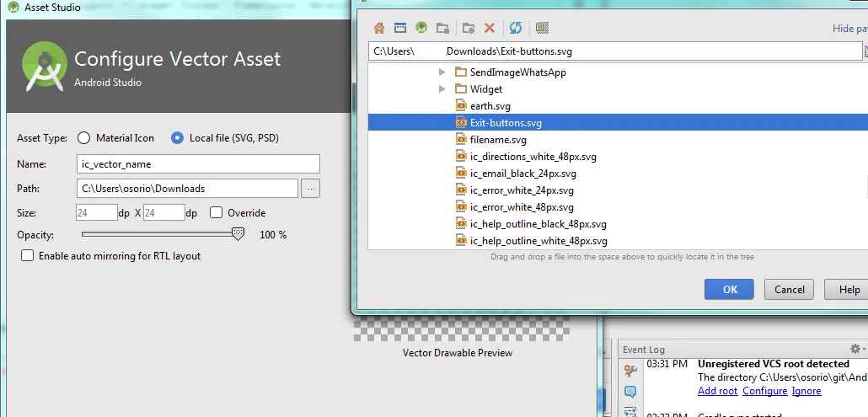This screenshot has height=417, width=868.
Task: Expand the Widget folder
Action: tap(442, 89)
